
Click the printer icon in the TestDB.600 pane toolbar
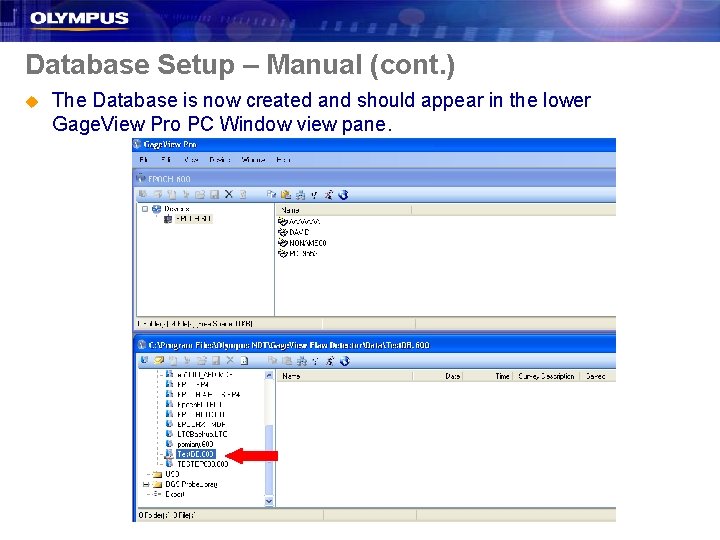[x=302, y=361]
